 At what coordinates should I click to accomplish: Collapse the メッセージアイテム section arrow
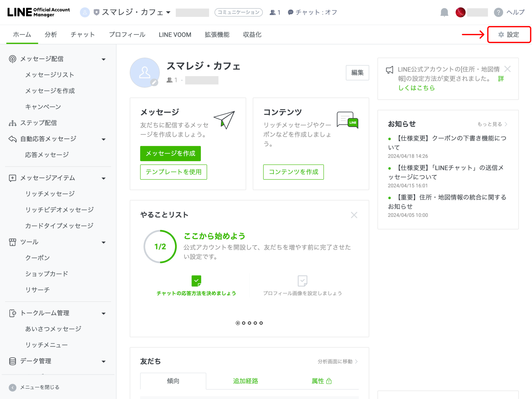click(x=104, y=179)
